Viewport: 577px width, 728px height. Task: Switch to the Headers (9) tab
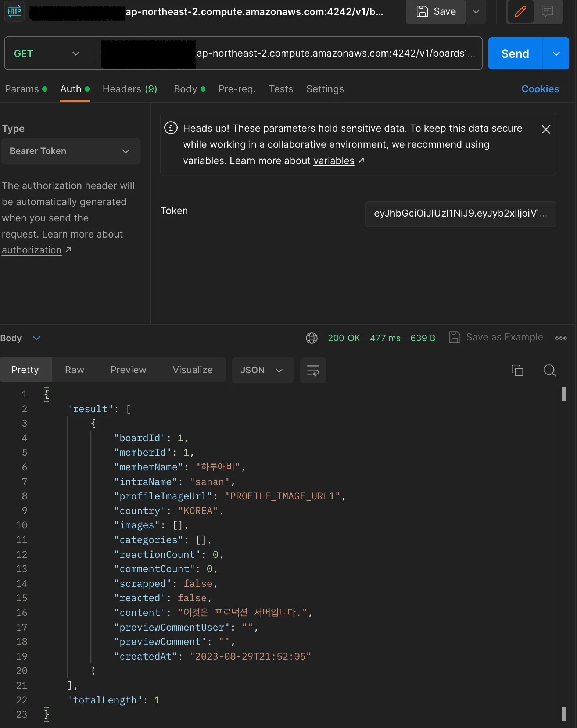(130, 89)
